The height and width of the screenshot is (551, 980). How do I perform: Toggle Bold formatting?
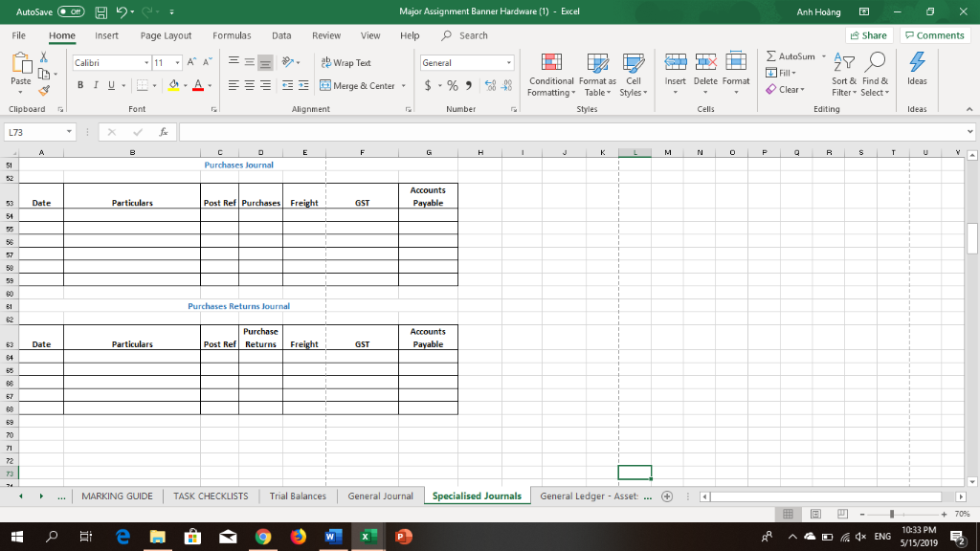(80, 85)
